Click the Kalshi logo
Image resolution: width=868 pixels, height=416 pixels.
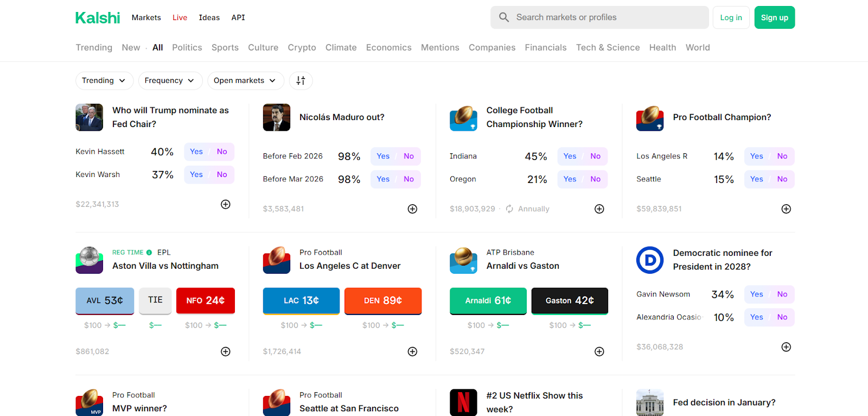tap(98, 18)
